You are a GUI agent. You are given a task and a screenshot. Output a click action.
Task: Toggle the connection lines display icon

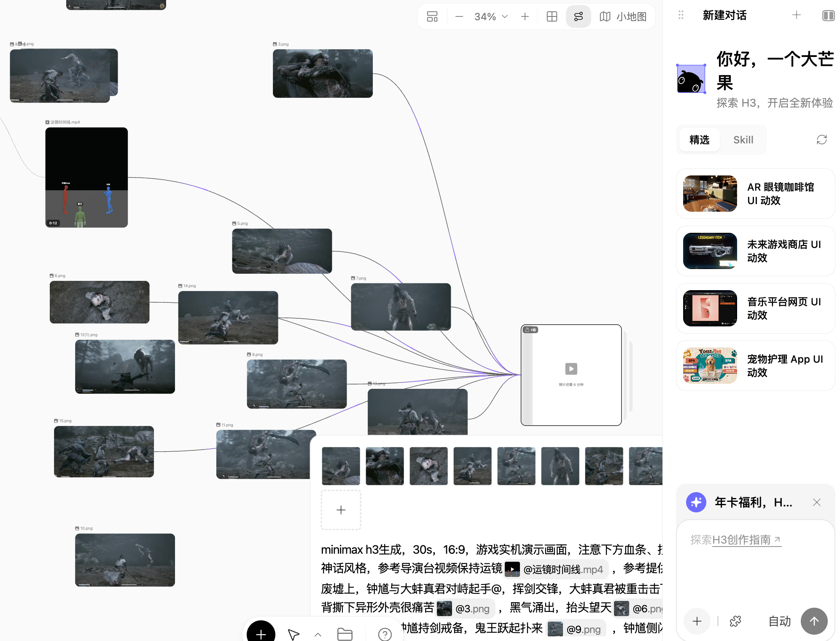click(x=578, y=16)
